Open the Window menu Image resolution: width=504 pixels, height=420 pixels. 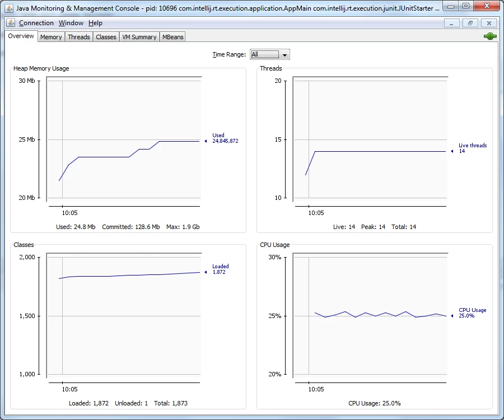tap(71, 23)
